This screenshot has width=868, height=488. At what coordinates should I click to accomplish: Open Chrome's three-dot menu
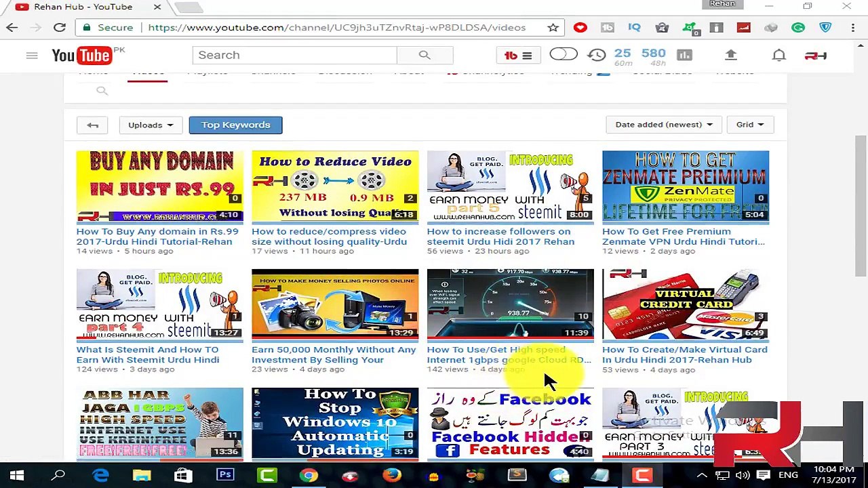[x=852, y=28]
